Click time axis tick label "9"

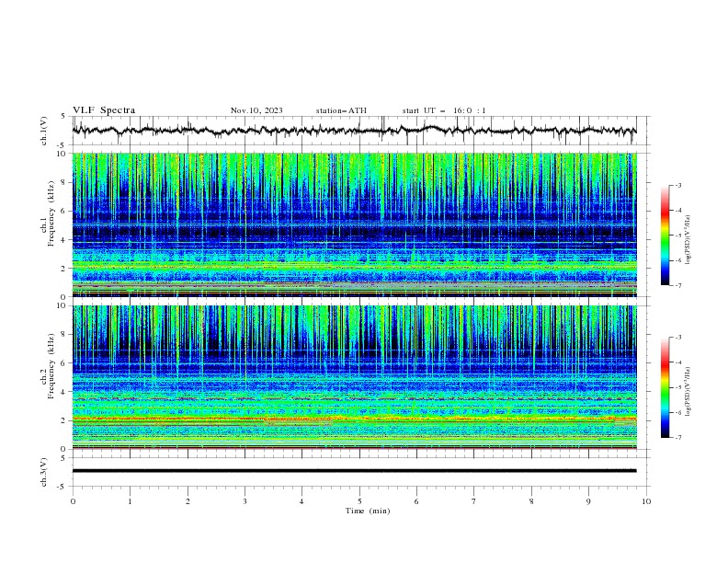pyautogui.click(x=588, y=501)
